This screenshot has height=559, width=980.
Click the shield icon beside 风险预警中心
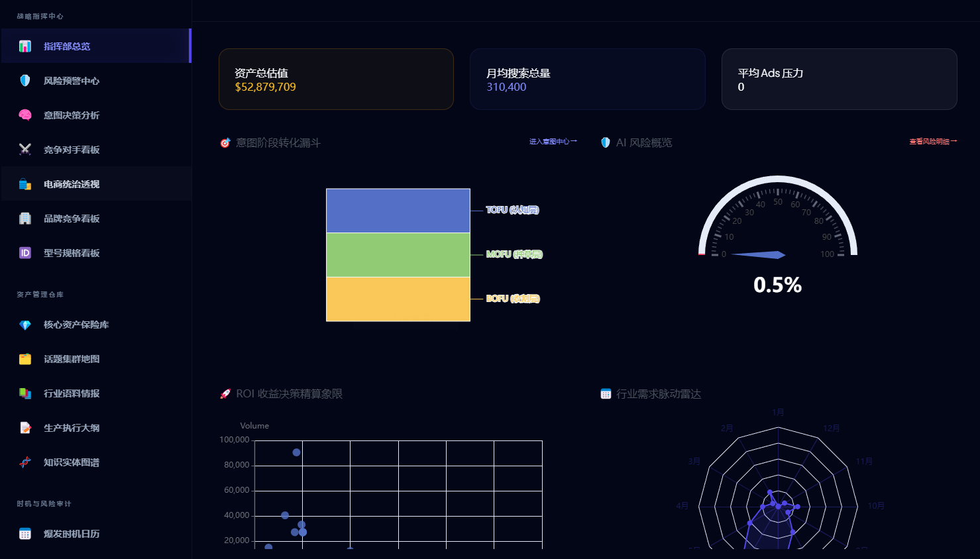(25, 81)
